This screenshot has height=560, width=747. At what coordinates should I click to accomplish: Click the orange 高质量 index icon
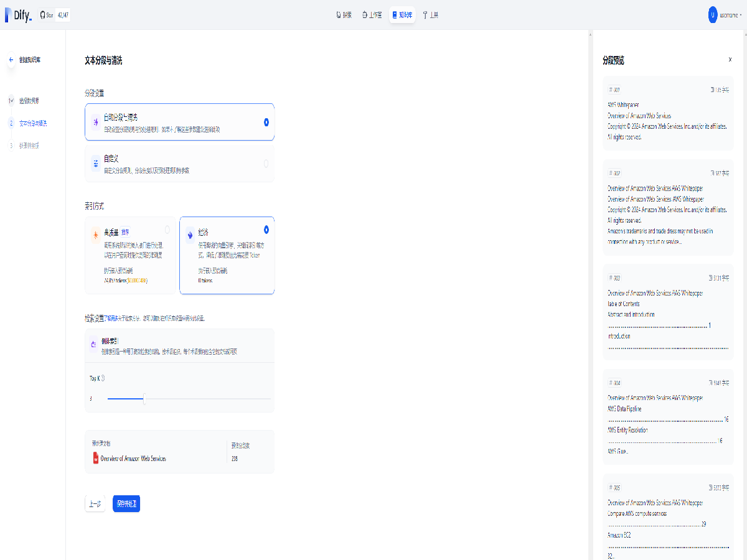point(96,235)
